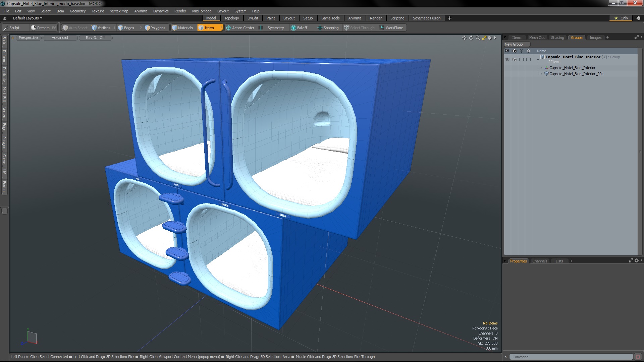Toggle Select Through mode

point(359,28)
